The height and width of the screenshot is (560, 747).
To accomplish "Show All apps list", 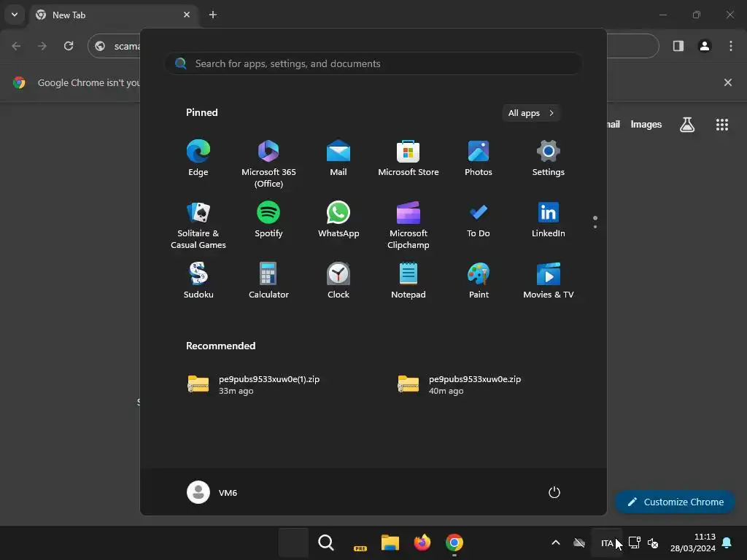I will (531, 113).
